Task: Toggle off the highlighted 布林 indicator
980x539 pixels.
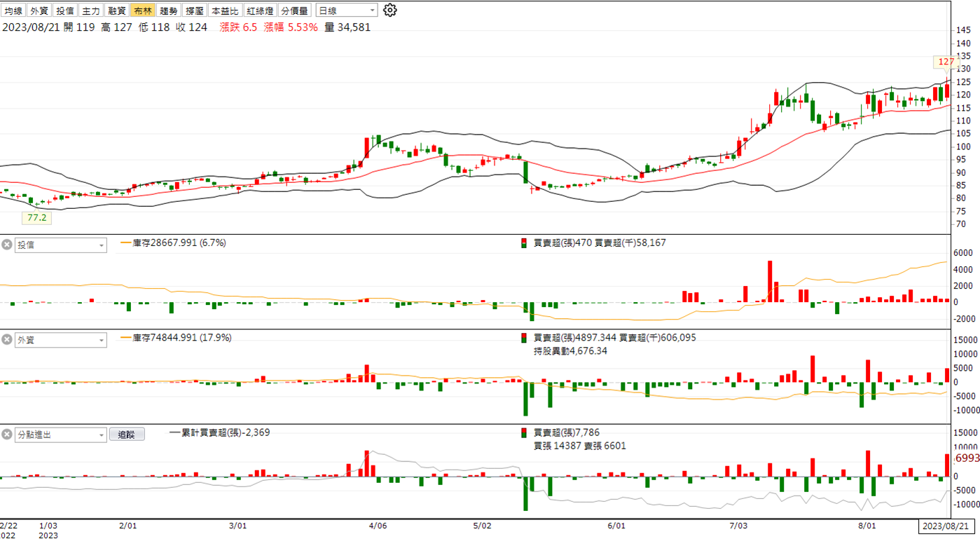Action: pyautogui.click(x=143, y=11)
